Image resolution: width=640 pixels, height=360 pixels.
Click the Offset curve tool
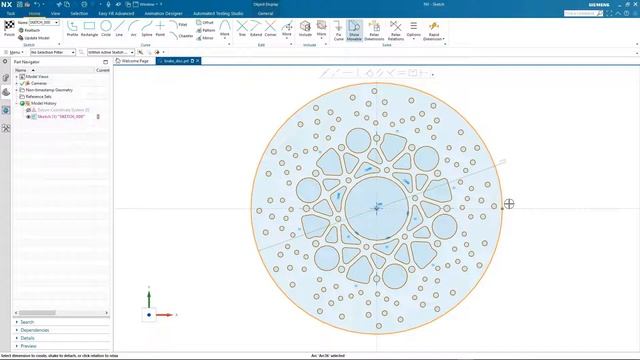pyautogui.click(x=205, y=22)
